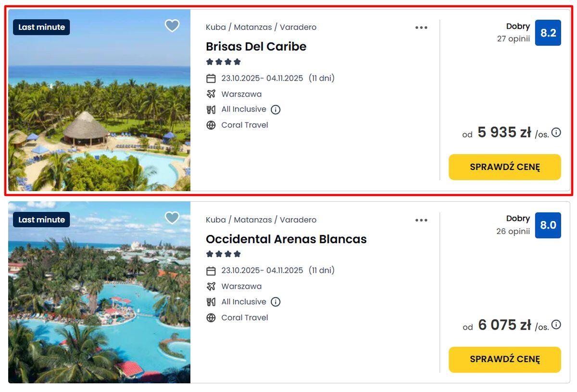
Task: Click cutlery icon in Occidental Arenas Blancas offer
Action: [x=211, y=302]
